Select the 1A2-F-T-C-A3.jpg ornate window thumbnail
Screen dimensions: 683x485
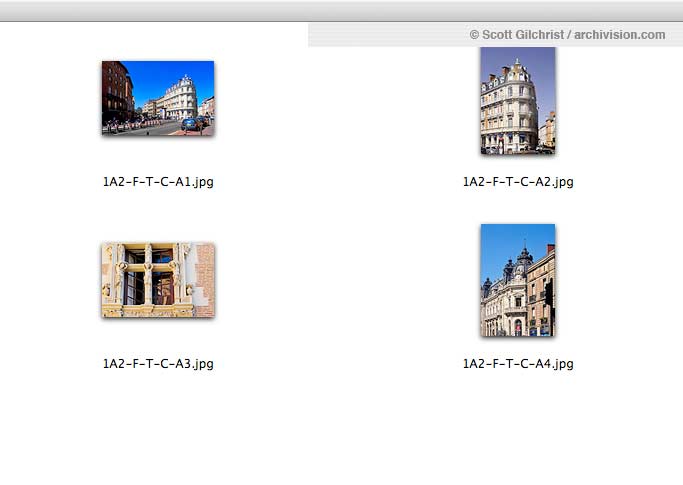(x=158, y=280)
